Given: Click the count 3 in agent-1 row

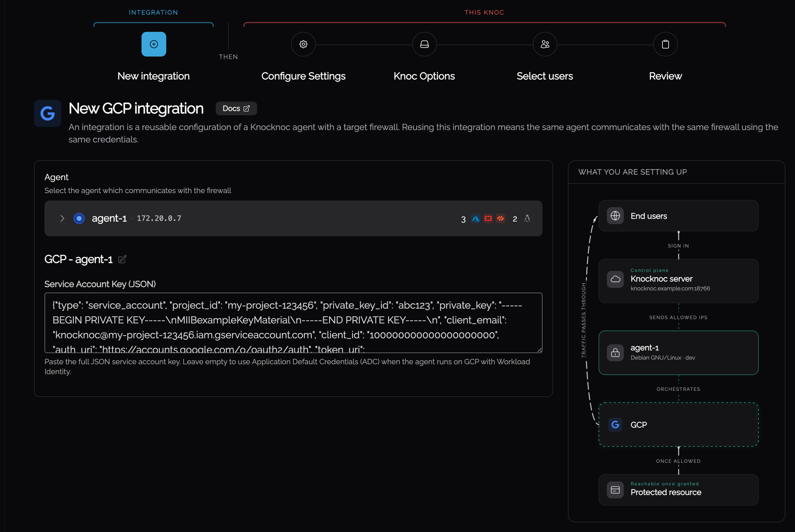Looking at the screenshot, I should [463, 220].
